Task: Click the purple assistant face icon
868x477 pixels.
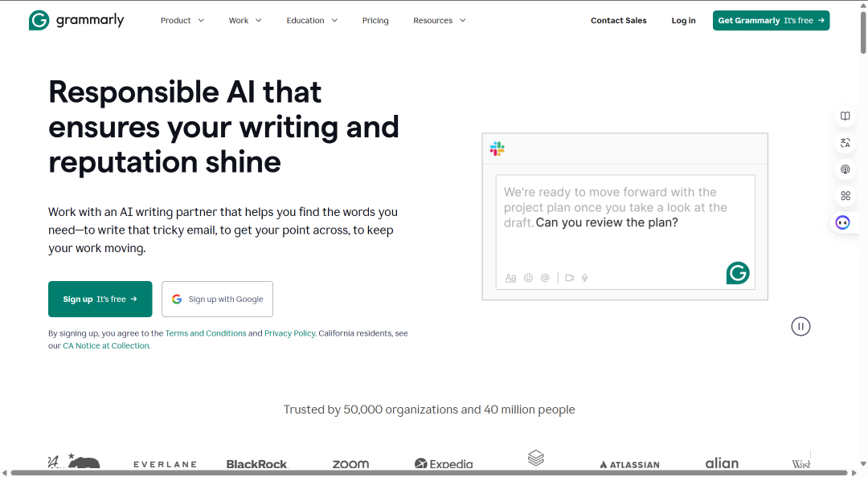Action: (842, 222)
